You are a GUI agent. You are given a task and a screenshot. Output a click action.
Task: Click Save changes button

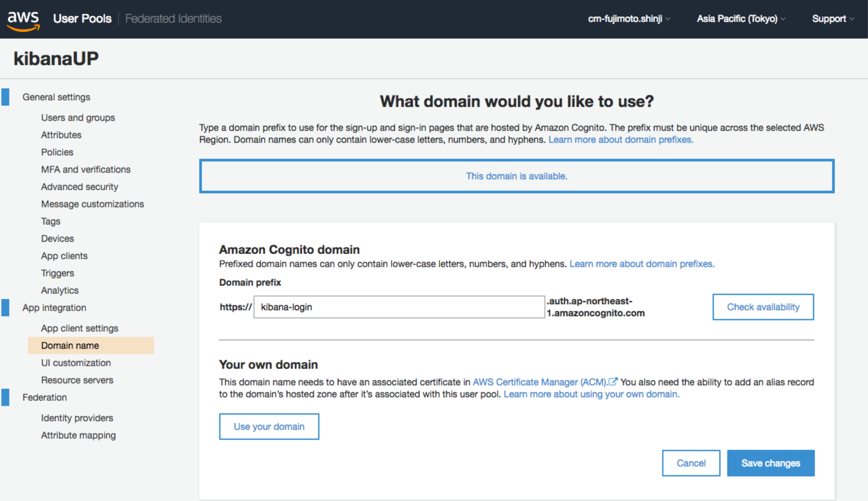[771, 463]
